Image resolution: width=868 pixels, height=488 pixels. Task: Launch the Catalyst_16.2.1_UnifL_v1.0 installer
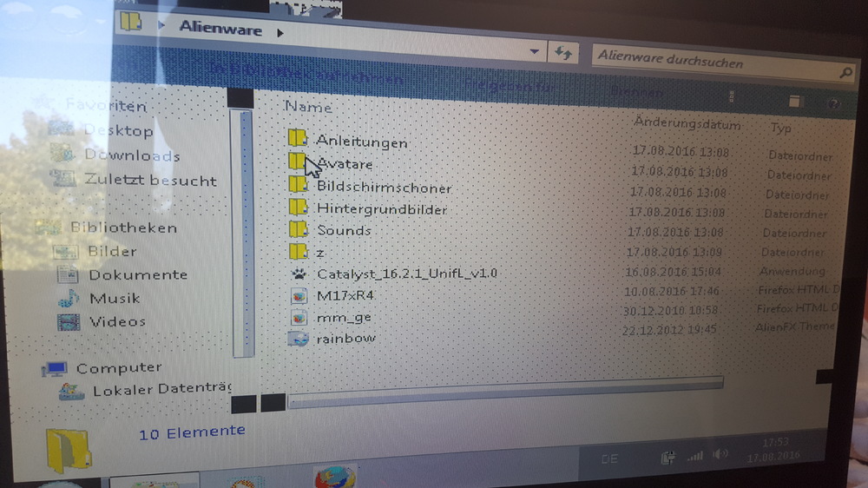[x=406, y=274]
